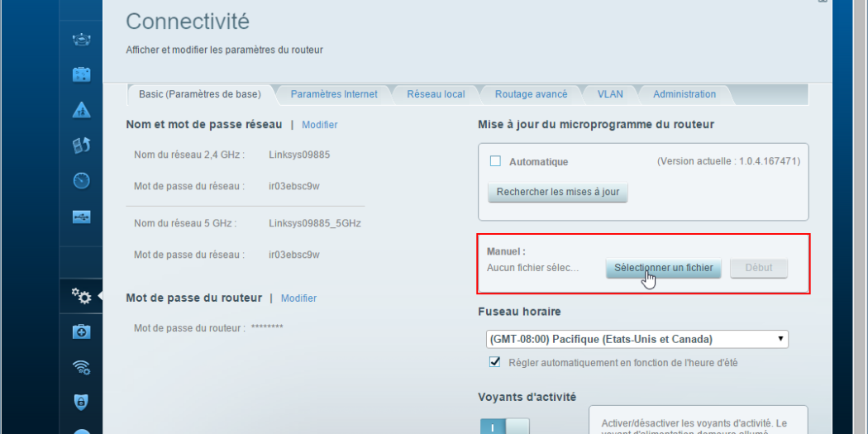Viewport: 868px width, 434px height.
Task: Open Speed Test gauge icon in sidebar
Action: click(x=82, y=181)
